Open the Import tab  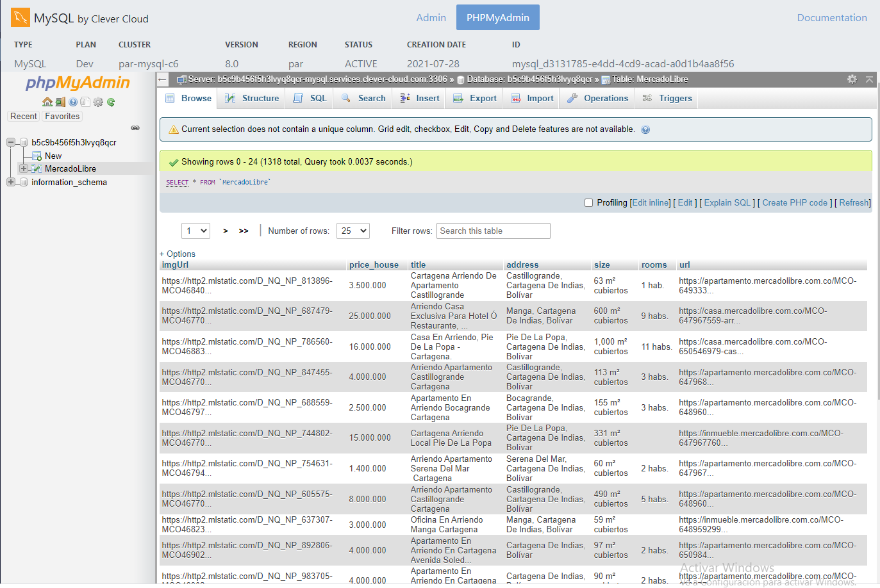click(532, 98)
